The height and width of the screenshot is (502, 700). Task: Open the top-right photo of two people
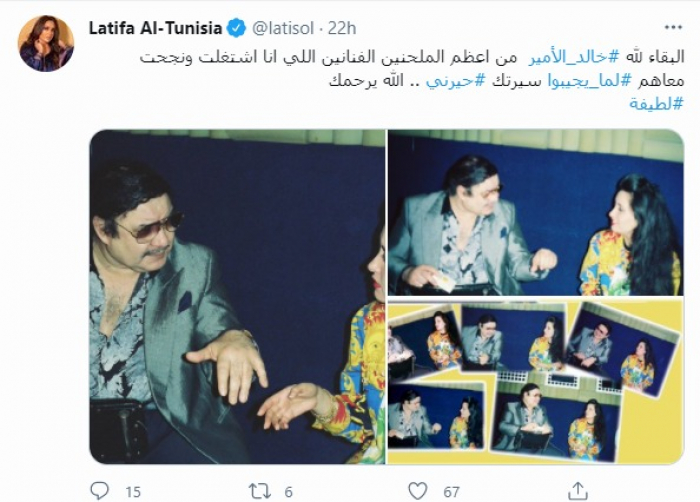(536, 213)
